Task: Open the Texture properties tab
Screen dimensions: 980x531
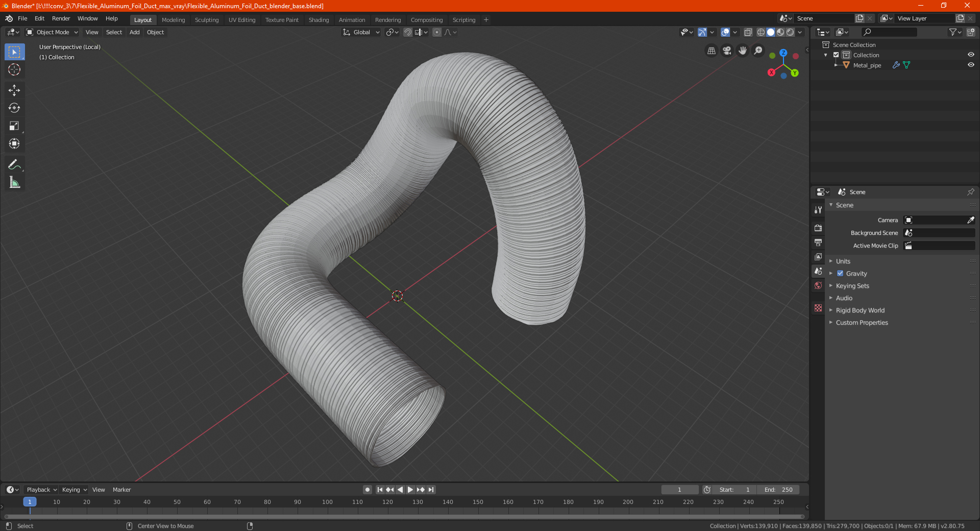Action: coord(818,308)
